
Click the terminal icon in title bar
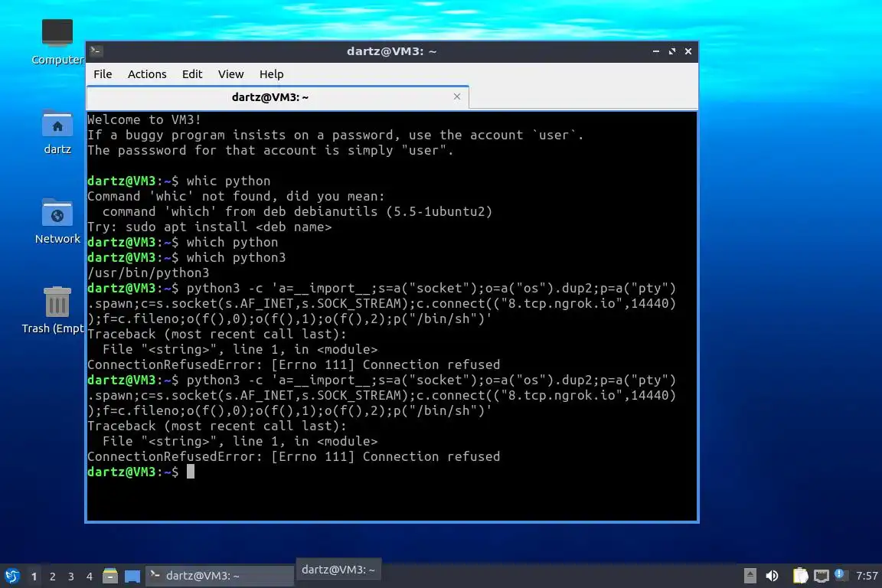(x=96, y=51)
